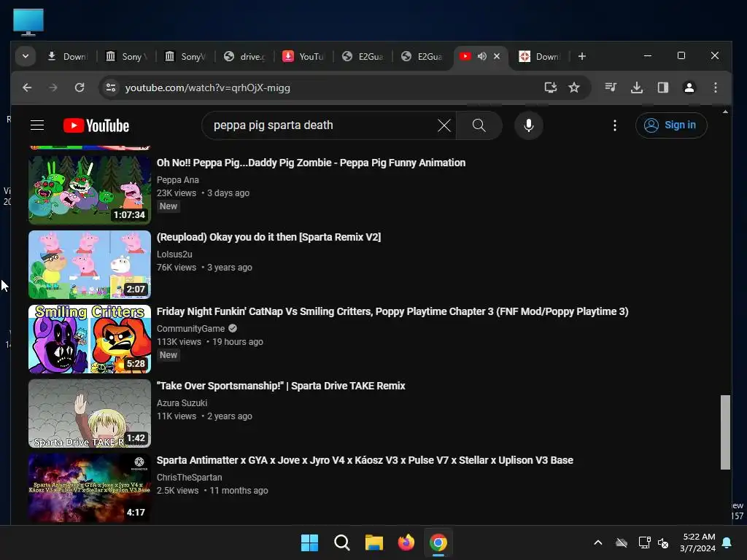Open a new browser tab

click(x=581, y=56)
